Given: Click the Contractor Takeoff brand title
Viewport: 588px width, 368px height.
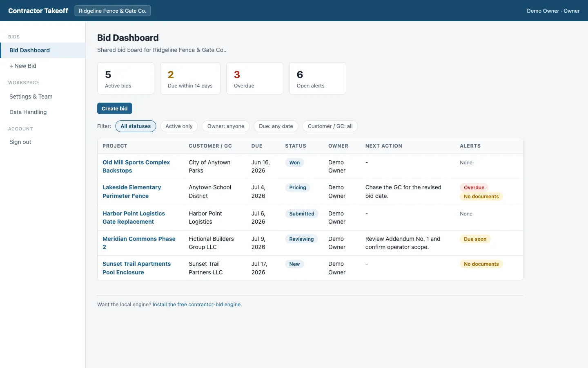Looking at the screenshot, I should (38, 11).
